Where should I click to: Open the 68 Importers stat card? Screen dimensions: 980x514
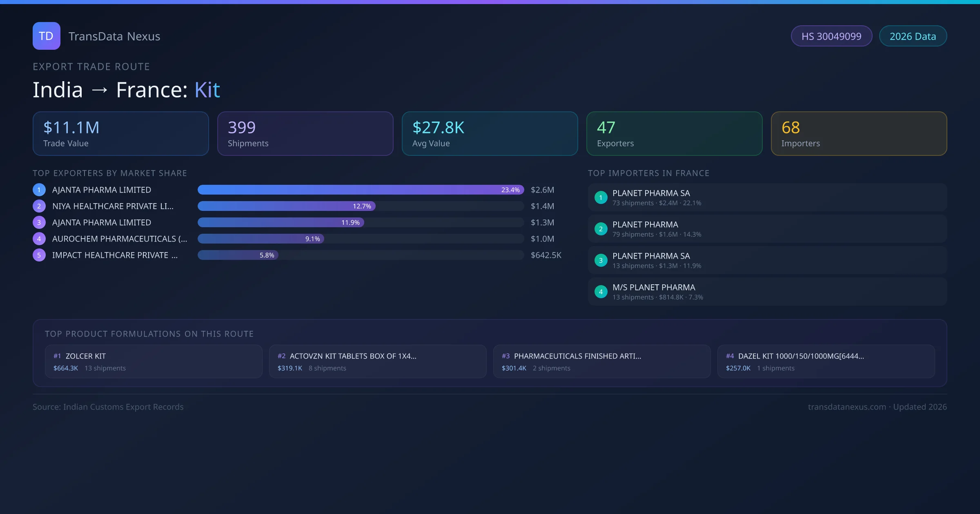point(859,133)
